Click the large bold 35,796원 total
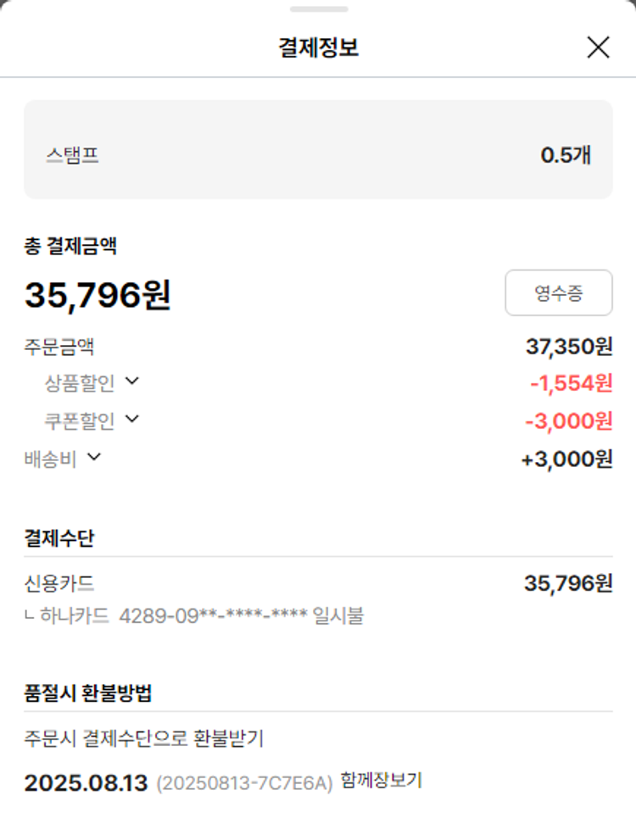Viewport: 636px width, 840px height. 98,295
